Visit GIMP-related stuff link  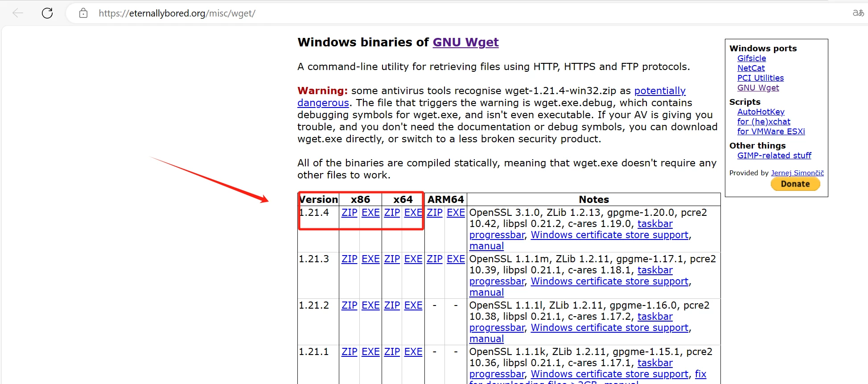(774, 156)
